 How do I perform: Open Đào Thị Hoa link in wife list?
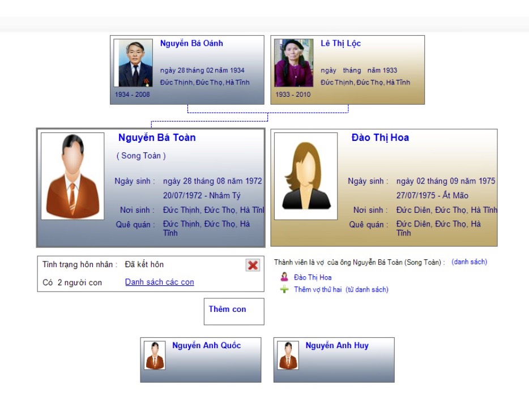(313, 277)
